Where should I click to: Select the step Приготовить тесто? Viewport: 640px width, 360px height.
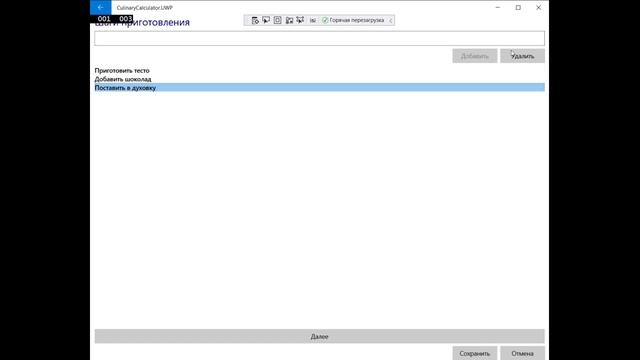coord(319,71)
